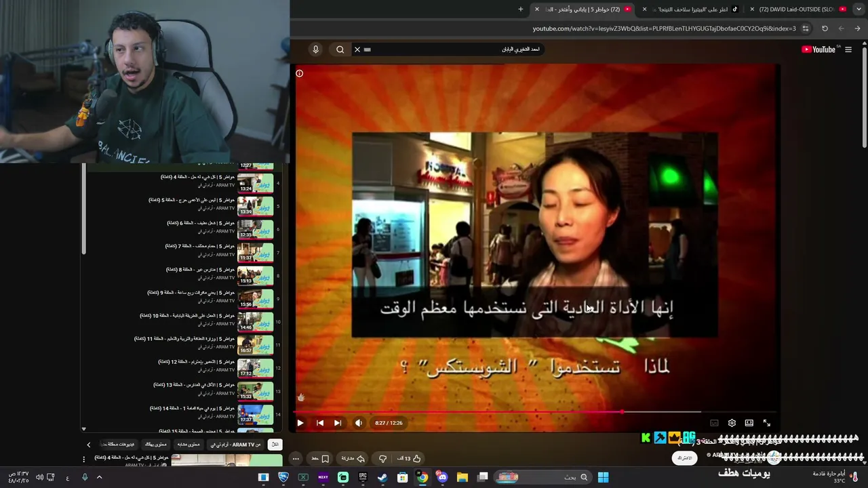Close the DAVID Laid-OUTSIDE tab
Image resolution: width=868 pixels, height=488 pixels.
point(752,9)
